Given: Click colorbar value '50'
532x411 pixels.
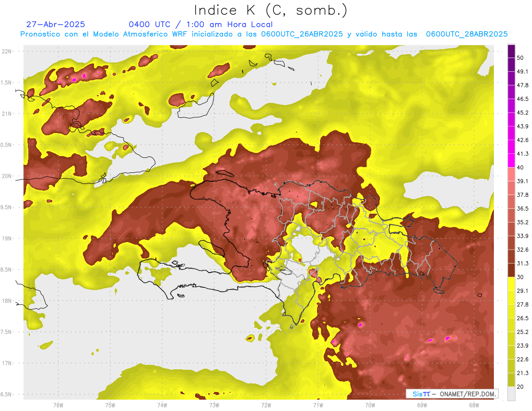Looking at the screenshot, I should coord(520,58).
